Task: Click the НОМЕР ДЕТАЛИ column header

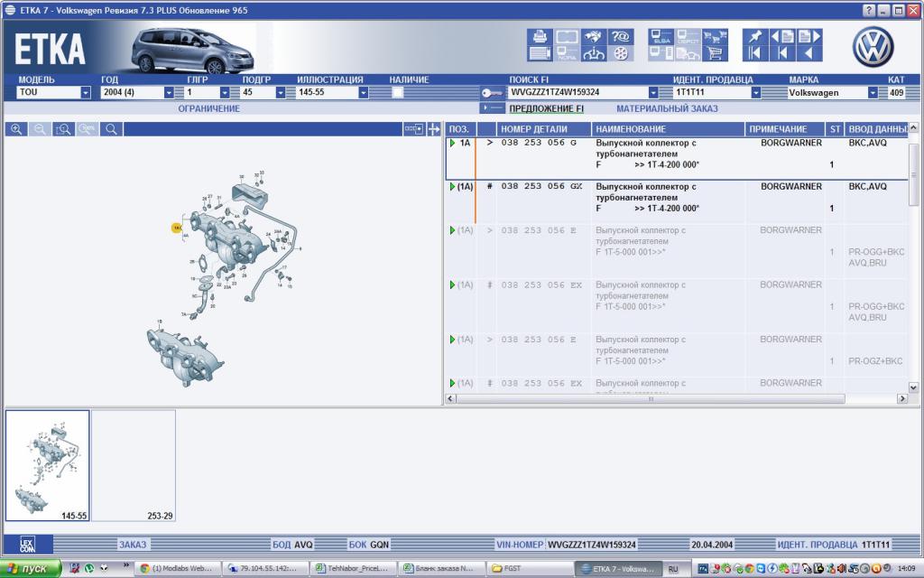Action: [x=543, y=129]
